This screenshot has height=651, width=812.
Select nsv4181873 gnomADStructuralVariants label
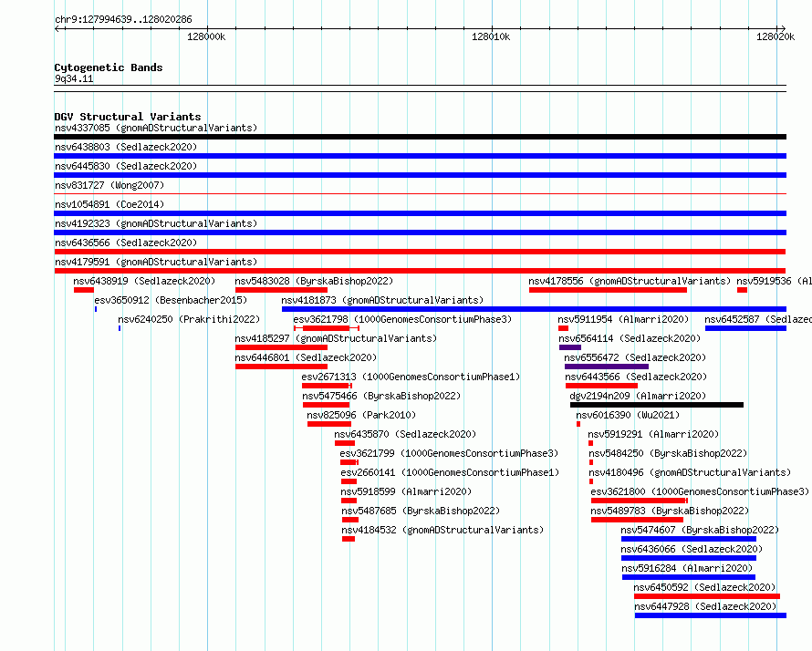pos(382,300)
